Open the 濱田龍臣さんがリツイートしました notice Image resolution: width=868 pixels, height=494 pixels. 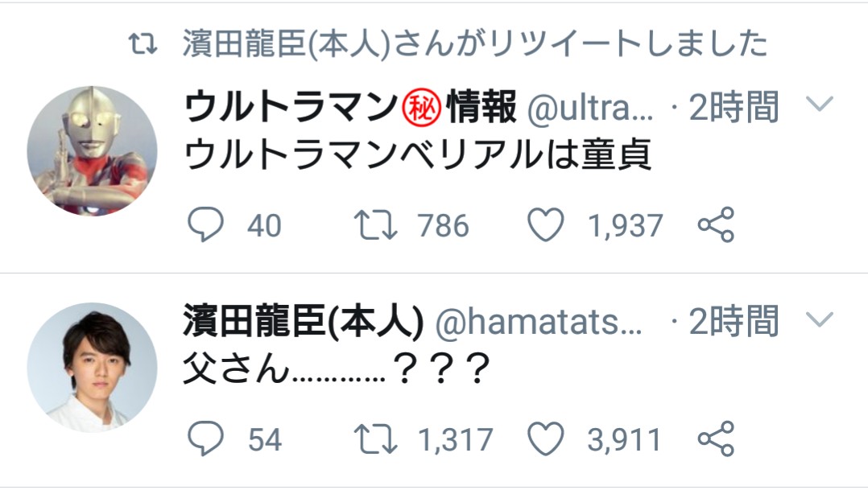[475, 44]
